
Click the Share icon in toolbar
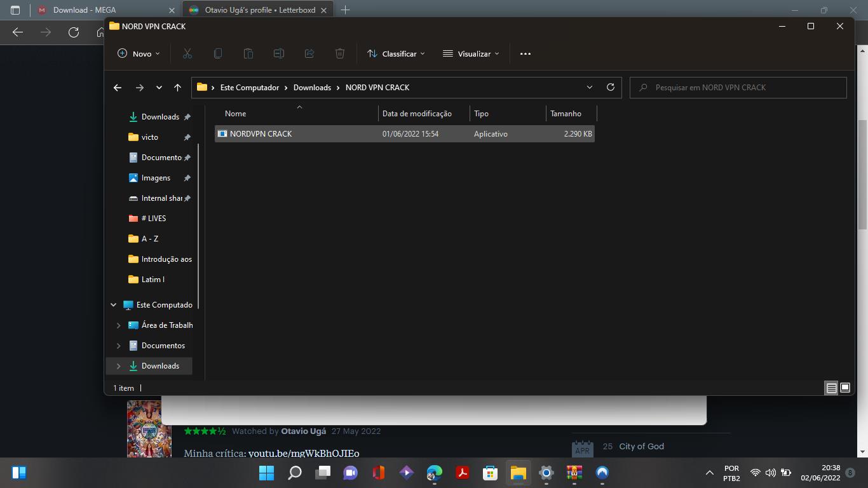tap(309, 54)
